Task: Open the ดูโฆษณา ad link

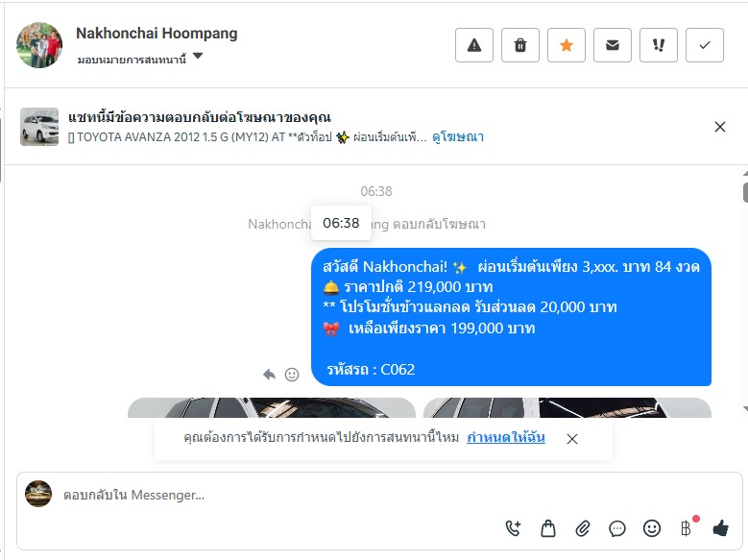Action: [458, 137]
